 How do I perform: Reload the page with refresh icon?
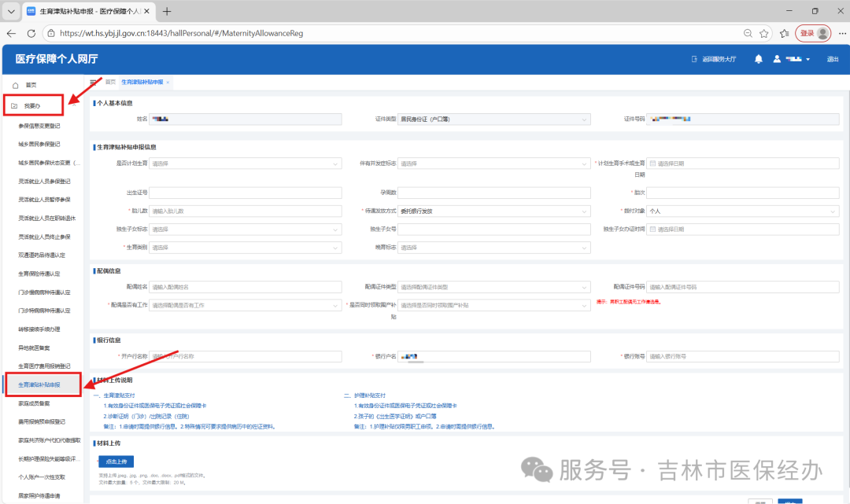(x=31, y=34)
